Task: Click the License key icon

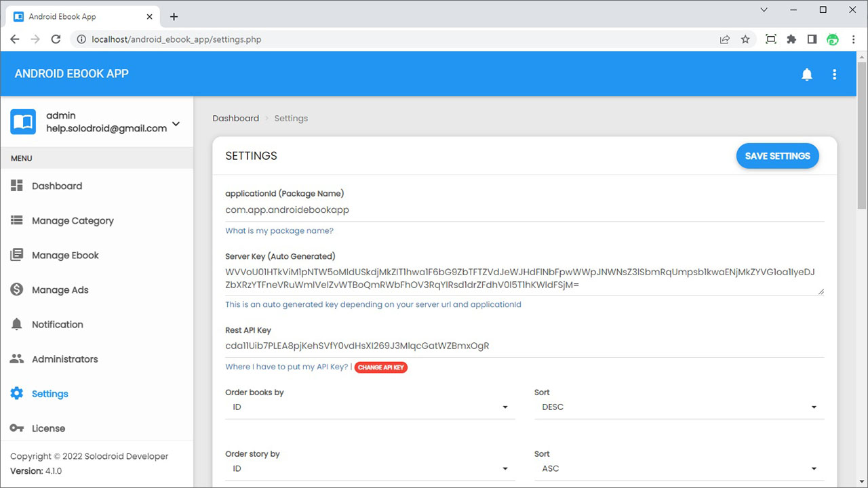Action: coord(17,428)
